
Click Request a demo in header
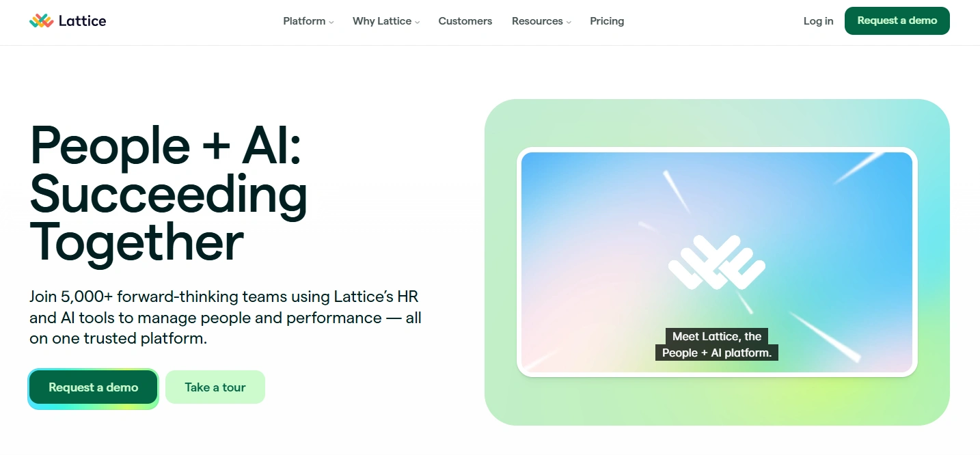(897, 20)
